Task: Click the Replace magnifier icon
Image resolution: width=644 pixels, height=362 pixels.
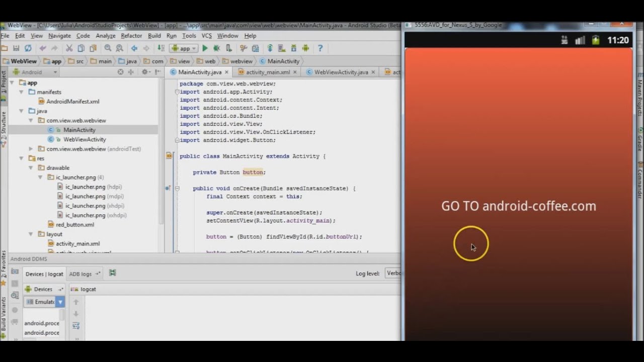Action: click(x=120, y=48)
